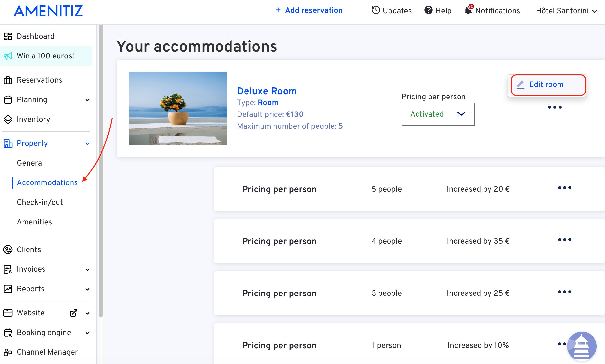Open the Deluxe Room title link
The height and width of the screenshot is (364, 605).
[267, 91]
